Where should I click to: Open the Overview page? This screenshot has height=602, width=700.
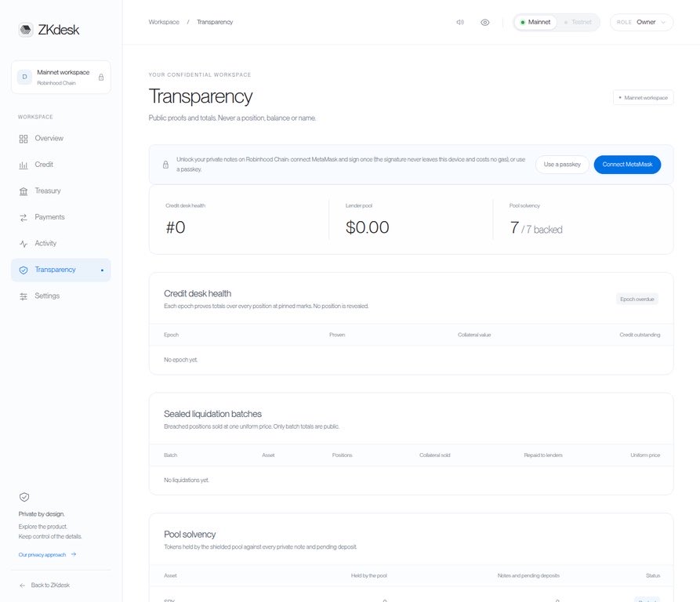click(x=61, y=139)
